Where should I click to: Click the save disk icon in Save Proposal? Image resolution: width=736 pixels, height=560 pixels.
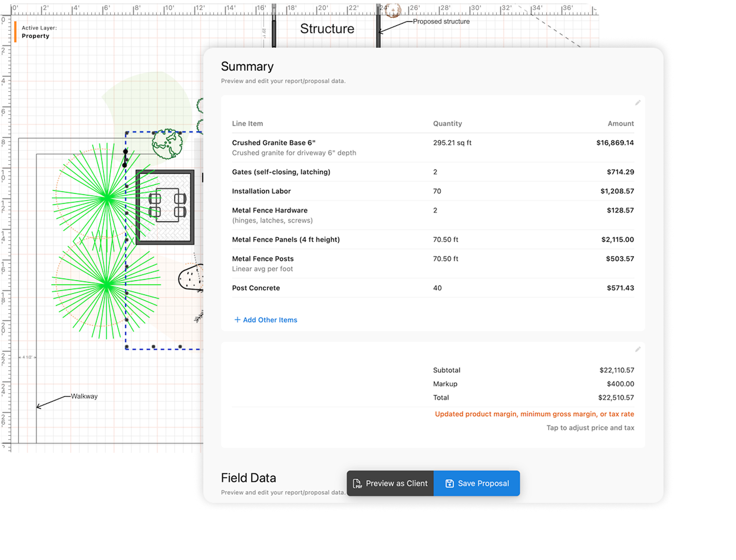[450, 483]
